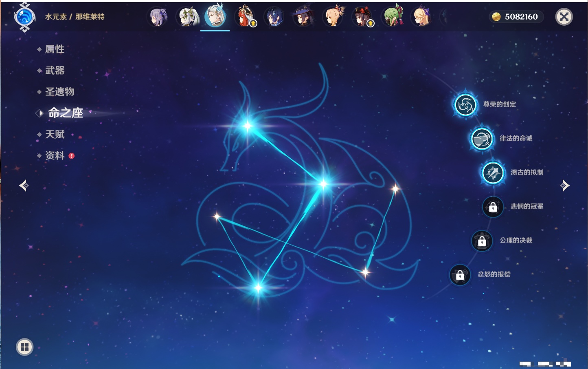Open the grid menu button
This screenshot has width=588, height=369.
click(24, 347)
